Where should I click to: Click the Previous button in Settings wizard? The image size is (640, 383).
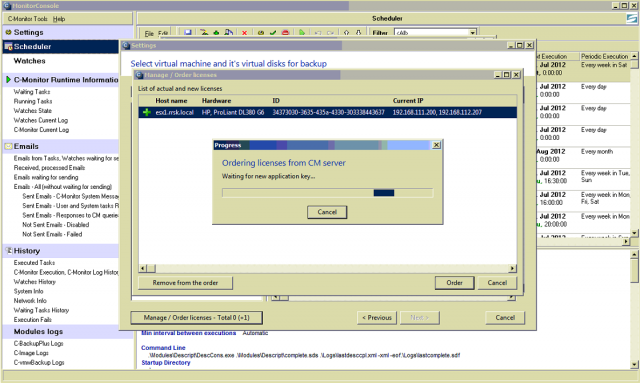(x=377, y=318)
